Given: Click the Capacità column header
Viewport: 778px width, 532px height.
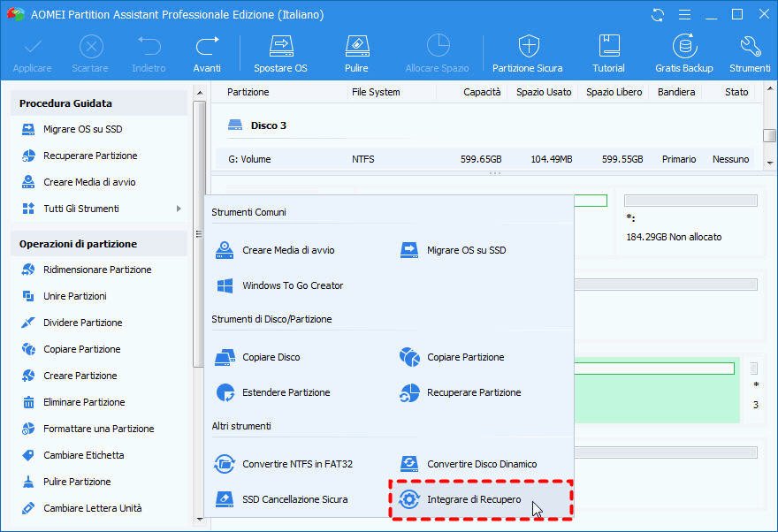Looking at the screenshot, I should (x=482, y=92).
